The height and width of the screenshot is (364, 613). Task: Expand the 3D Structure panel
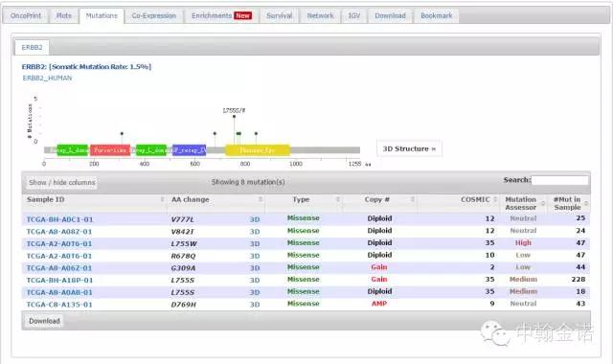click(x=409, y=149)
